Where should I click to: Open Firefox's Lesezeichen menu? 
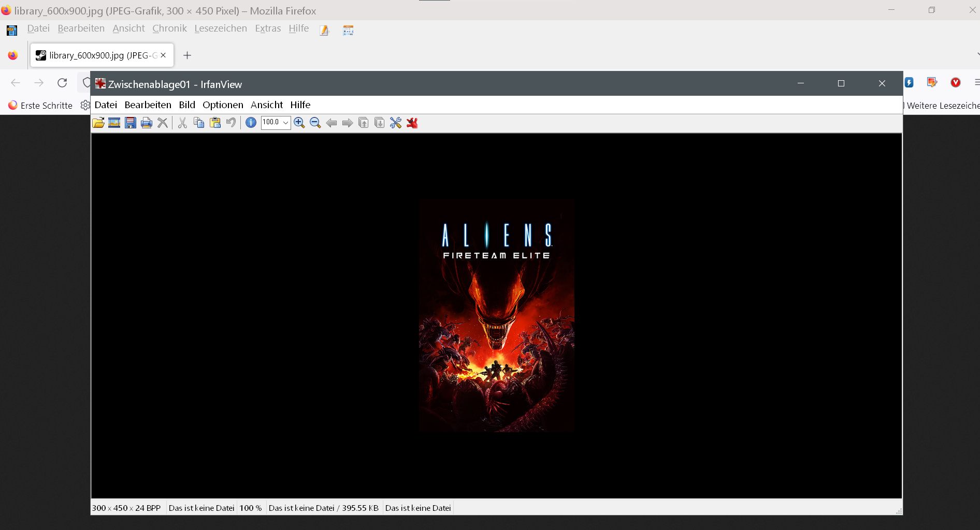pyautogui.click(x=221, y=28)
